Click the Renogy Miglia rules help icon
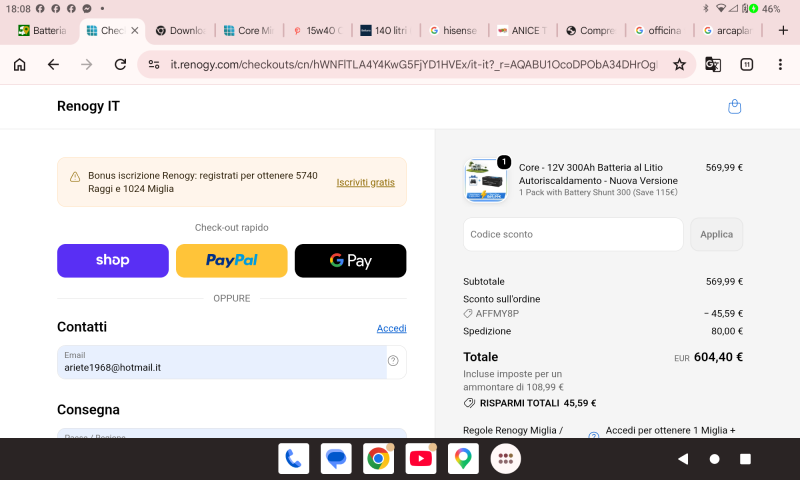The height and width of the screenshot is (480, 800). point(593,435)
